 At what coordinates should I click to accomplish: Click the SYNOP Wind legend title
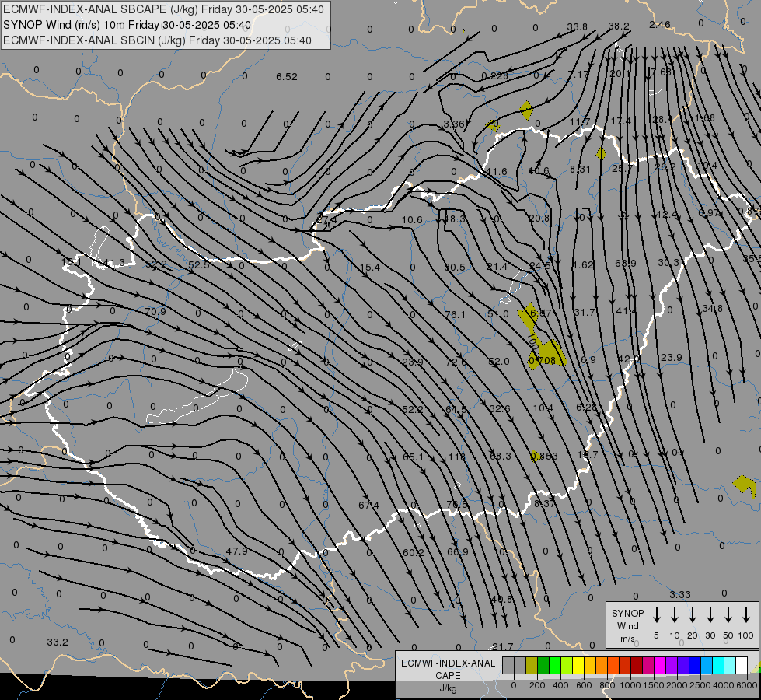pyautogui.click(x=627, y=625)
